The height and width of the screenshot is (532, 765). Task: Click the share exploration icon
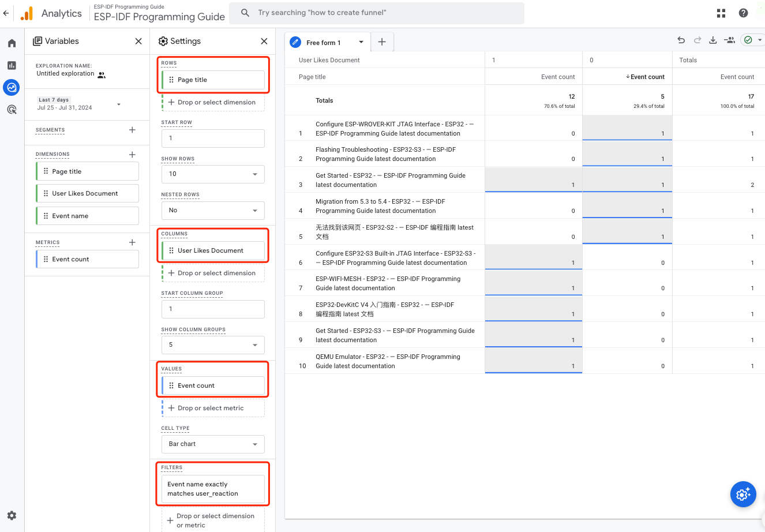pos(730,40)
